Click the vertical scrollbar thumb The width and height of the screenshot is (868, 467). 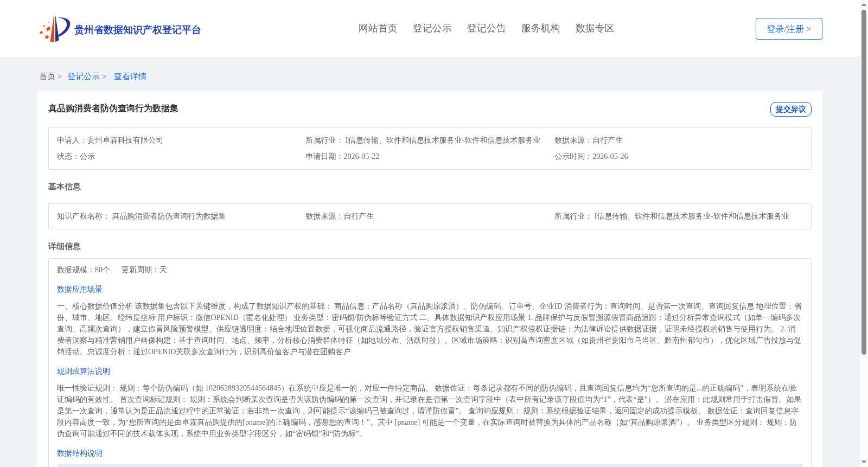[x=864, y=182]
